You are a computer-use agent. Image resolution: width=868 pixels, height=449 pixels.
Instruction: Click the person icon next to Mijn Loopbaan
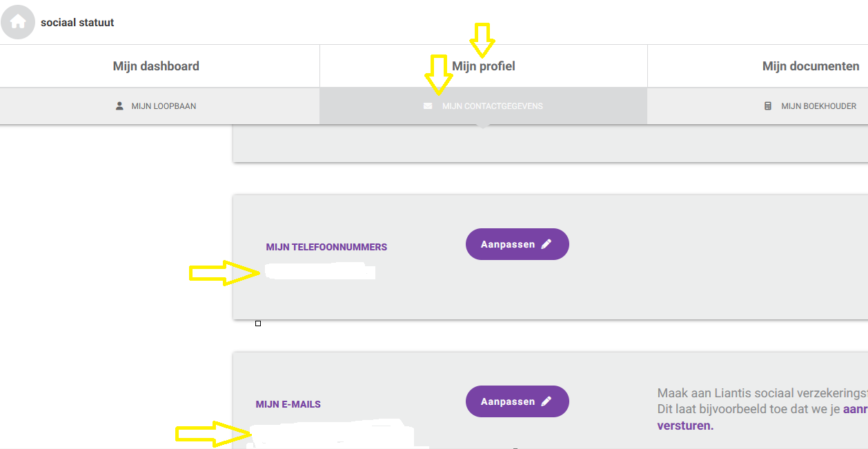click(x=119, y=106)
